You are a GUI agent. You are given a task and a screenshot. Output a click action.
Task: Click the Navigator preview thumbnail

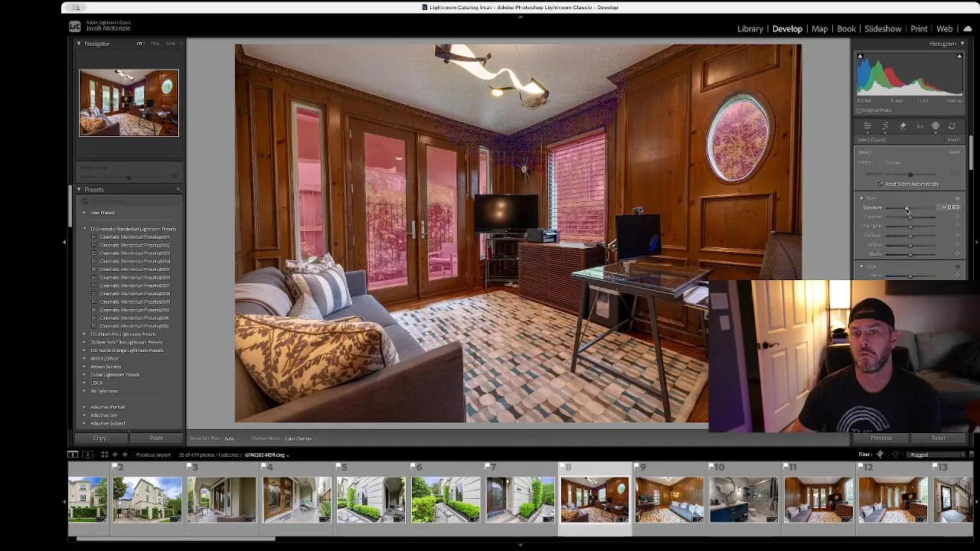pos(129,103)
